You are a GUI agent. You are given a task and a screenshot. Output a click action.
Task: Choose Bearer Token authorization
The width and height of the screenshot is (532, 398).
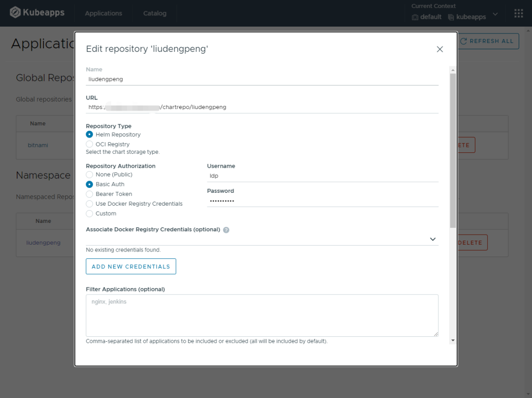(90, 194)
